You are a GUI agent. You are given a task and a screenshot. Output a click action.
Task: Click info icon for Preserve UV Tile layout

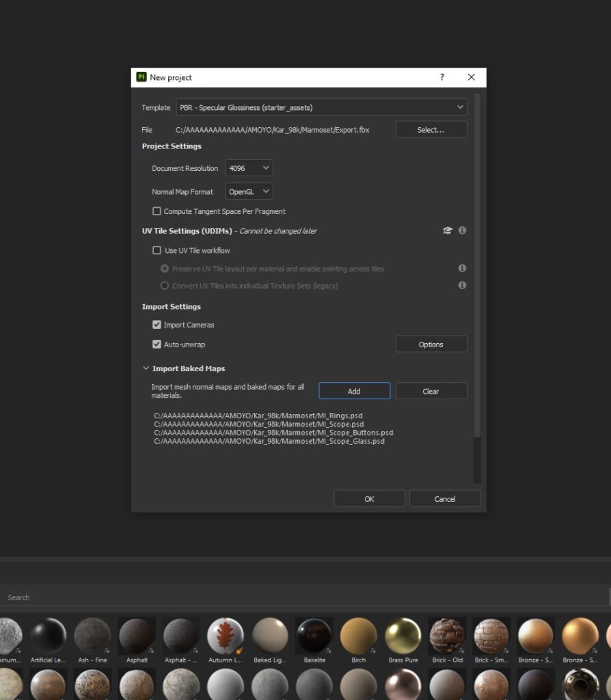pos(463,268)
